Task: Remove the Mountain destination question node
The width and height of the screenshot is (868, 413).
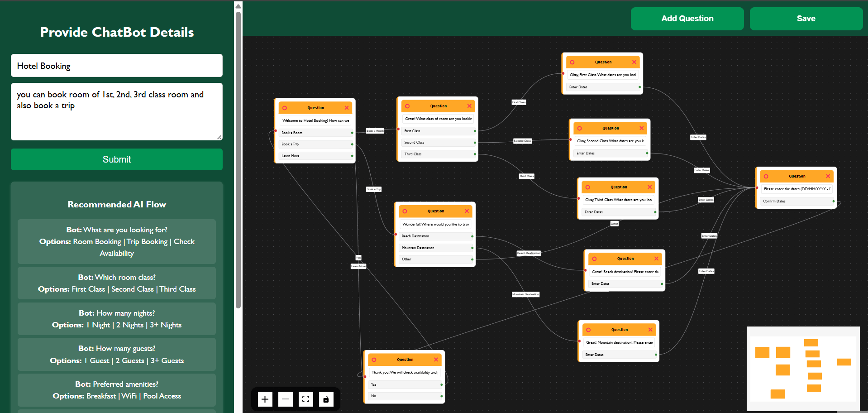Action: (x=650, y=330)
